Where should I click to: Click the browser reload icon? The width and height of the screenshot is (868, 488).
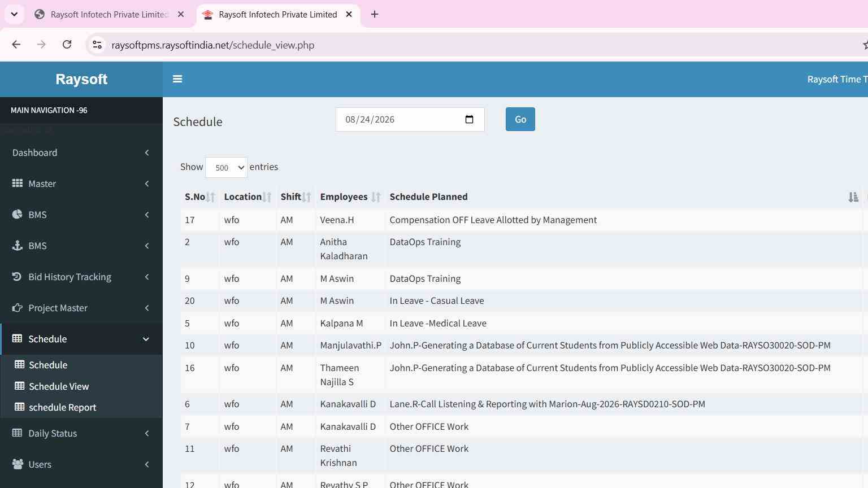tap(67, 45)
